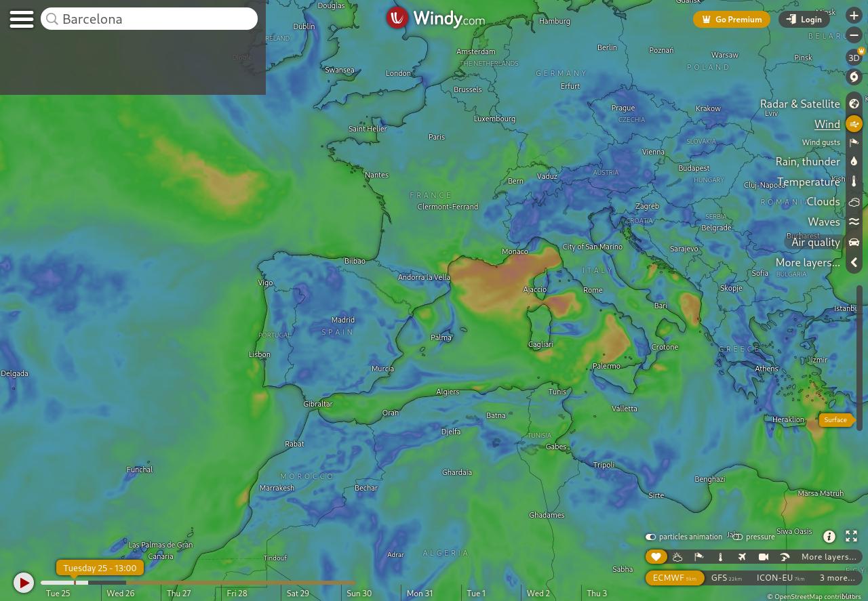
Task: Show airports with the airplane icon
Action: coord(742,557)
